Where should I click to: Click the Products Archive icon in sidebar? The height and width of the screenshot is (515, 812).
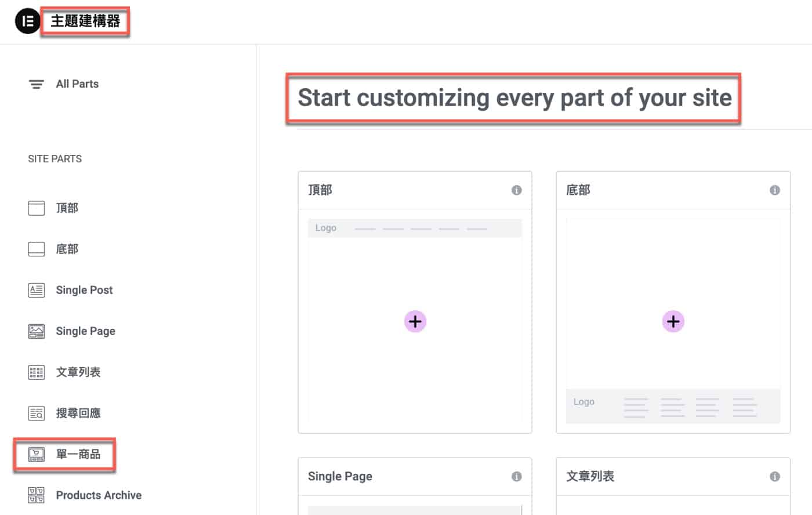pyautogui.click(x=37, y=495)
